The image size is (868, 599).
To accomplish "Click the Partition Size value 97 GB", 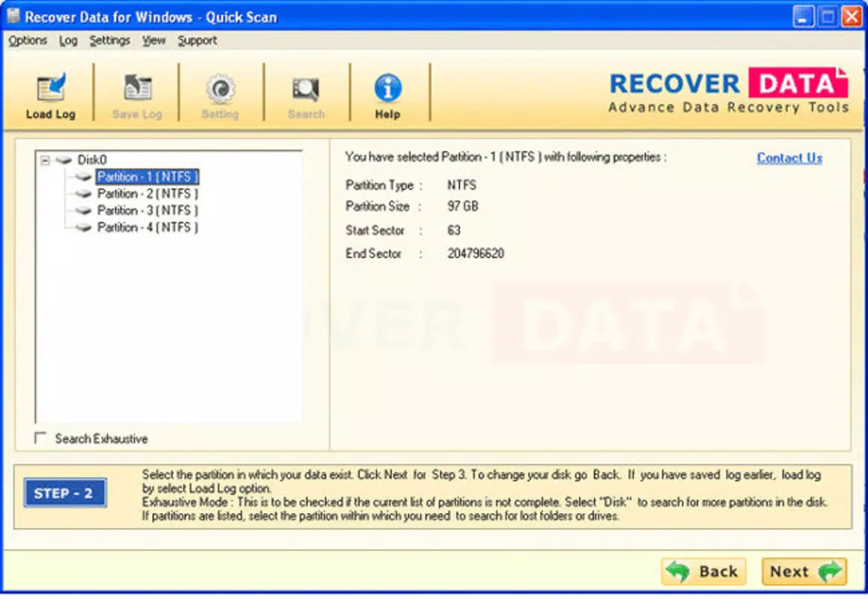I will [x=463, y=207].
